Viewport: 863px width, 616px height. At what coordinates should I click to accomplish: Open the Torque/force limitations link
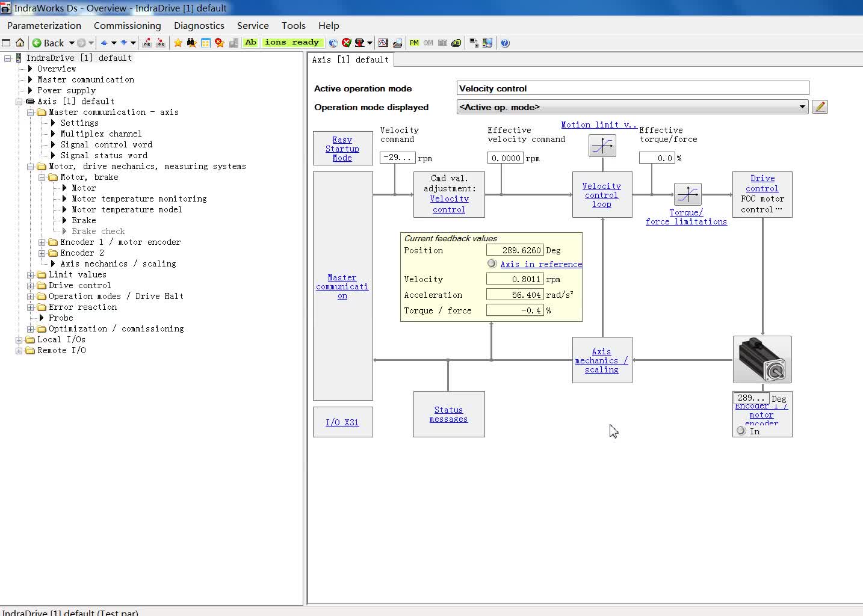(x=686, y=217)
